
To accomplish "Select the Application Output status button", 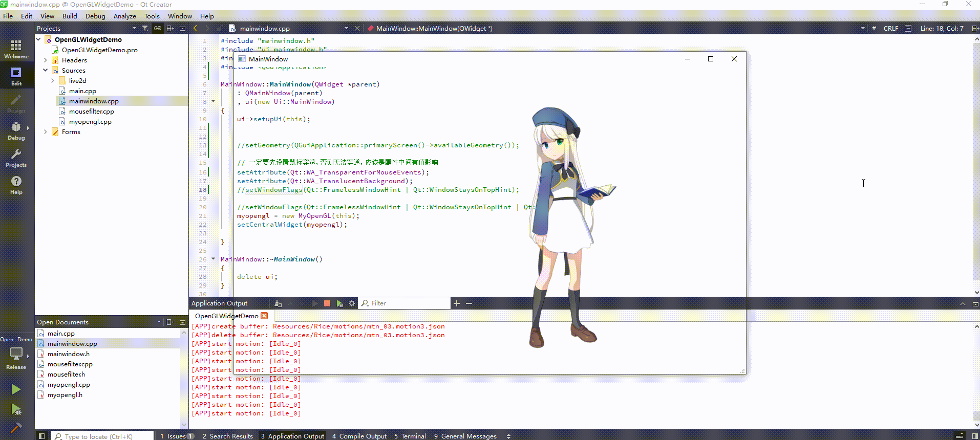I will (x=292, y=436).
